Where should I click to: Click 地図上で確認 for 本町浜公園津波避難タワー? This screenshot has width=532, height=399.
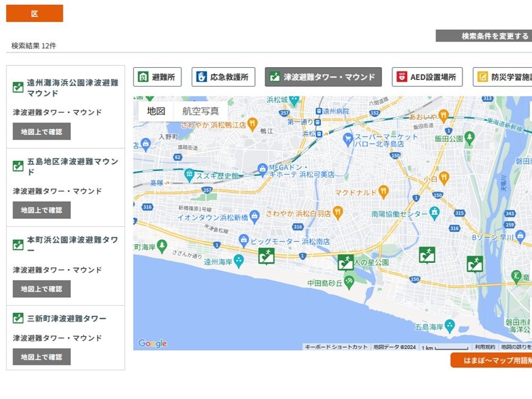pos(41,289)
